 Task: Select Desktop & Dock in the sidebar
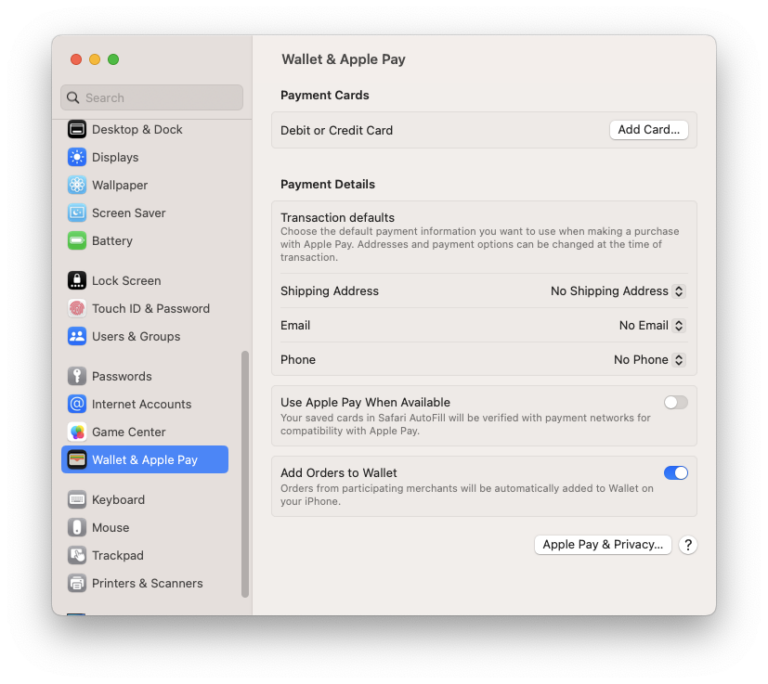pyautogui.click(x=145, y=129)
